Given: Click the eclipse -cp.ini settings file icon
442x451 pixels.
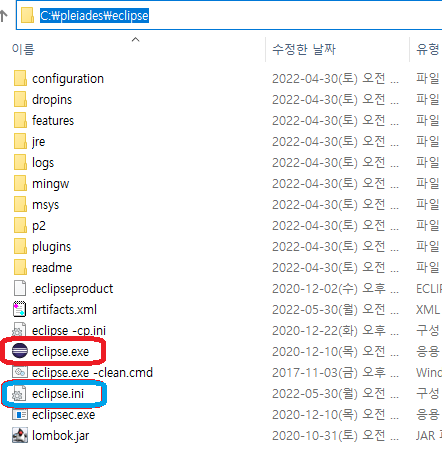Looking at the screenshot, I should (x=19, y=330).
